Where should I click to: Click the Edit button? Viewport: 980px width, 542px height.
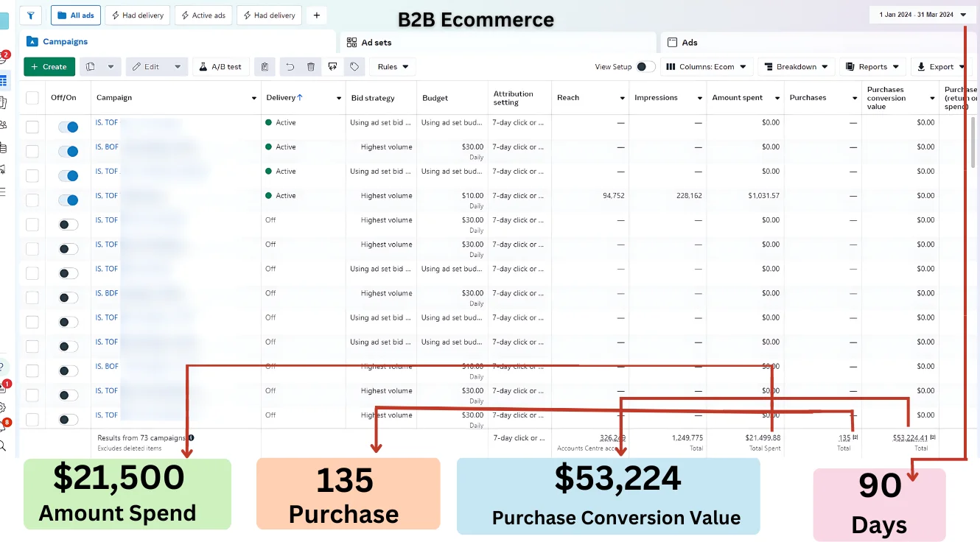(x=147, y=67)
